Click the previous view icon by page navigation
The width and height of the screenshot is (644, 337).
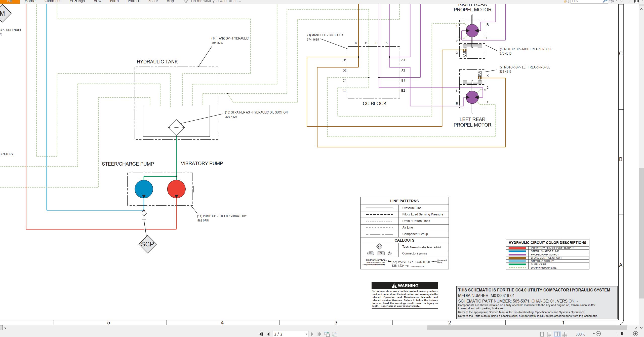327,334
